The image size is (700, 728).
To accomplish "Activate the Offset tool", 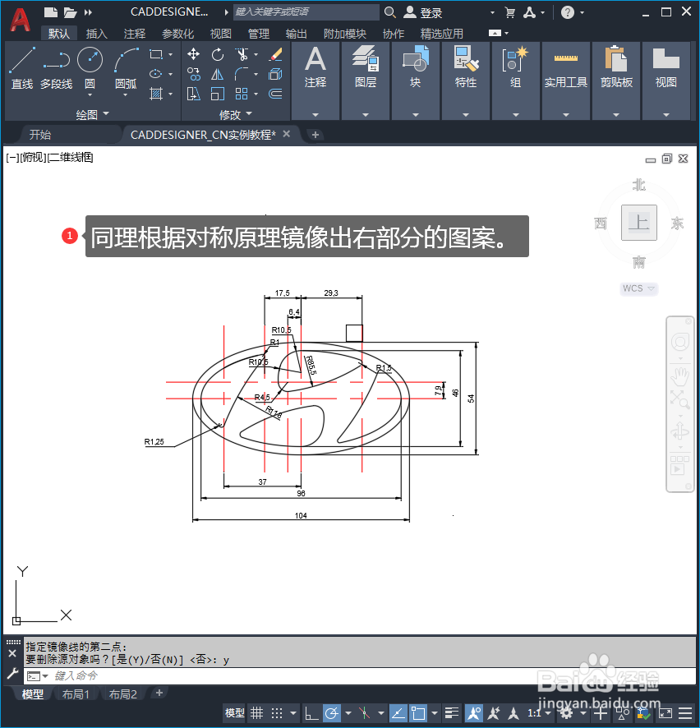I will click(x=276, y=94).
